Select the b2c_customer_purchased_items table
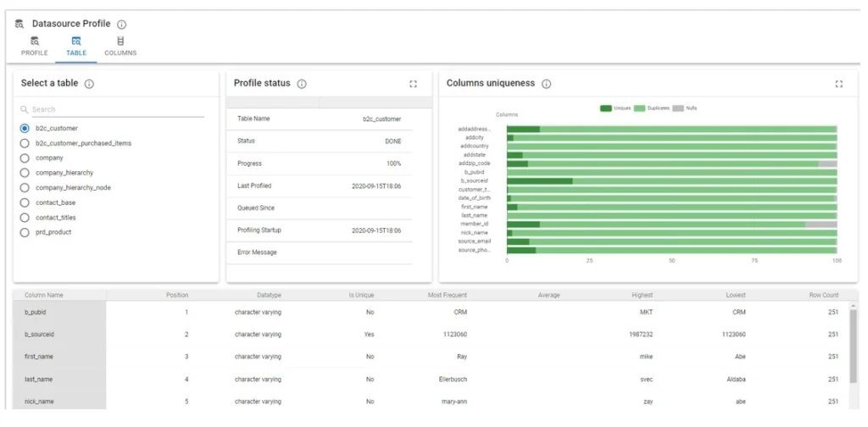868x427 pixels. point(25,143)
